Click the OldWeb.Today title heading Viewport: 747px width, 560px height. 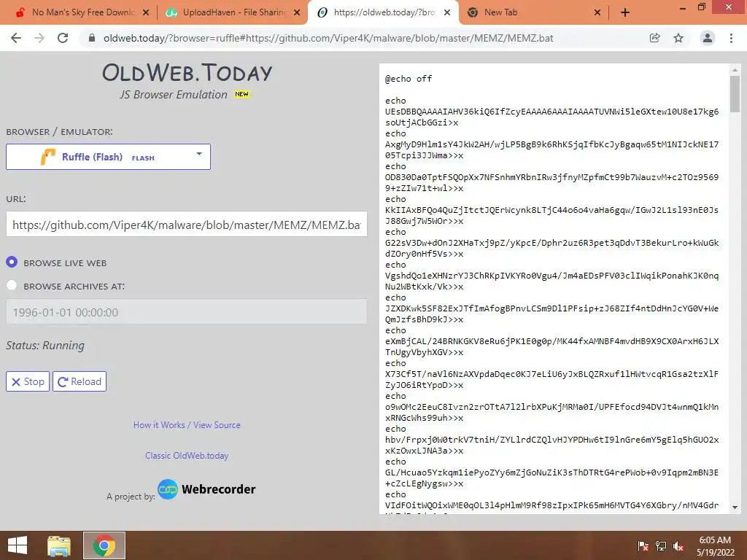pos(187,72)
